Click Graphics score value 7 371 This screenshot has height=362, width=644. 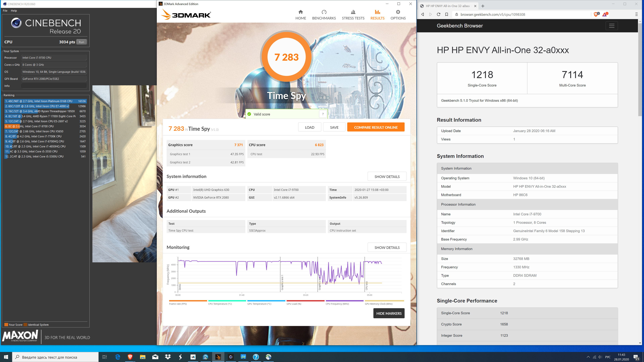(238, 145)
